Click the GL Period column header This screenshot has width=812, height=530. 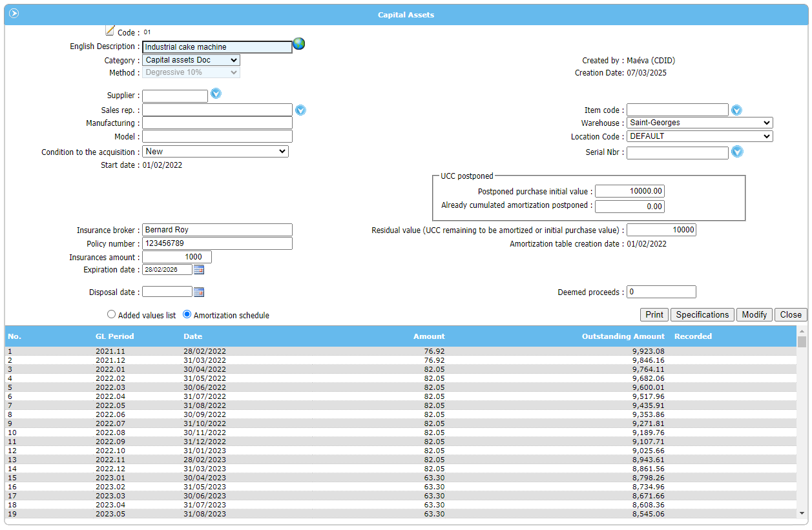coord(115,336)
